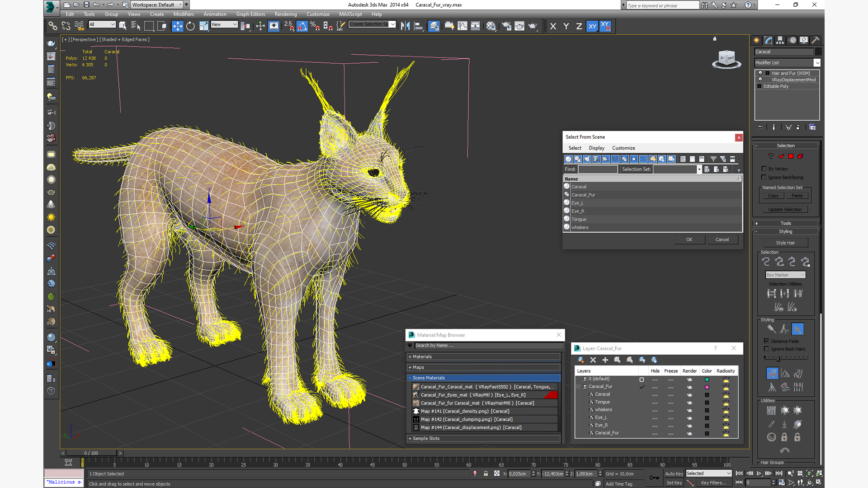Toggle VRayDisplacementMod modifier lightbulb
The height and width of the screenshot is (488, 868).
coord(760,80)
